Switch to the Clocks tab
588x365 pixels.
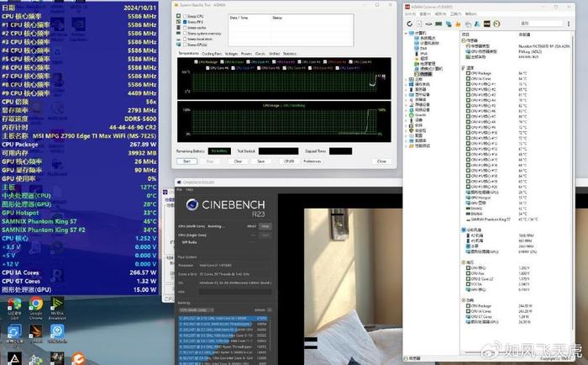coord(260,54)
